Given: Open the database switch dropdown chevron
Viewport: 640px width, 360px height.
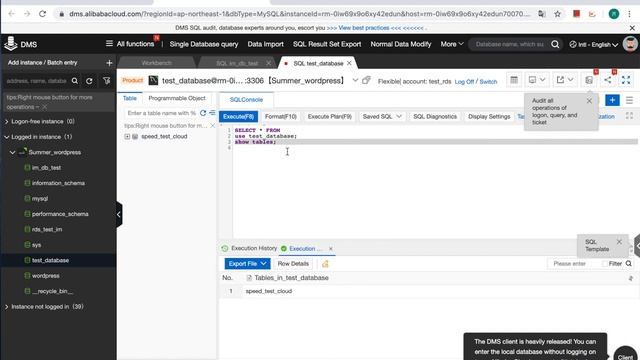Looking at the screenshot, I should click(355, 80).
